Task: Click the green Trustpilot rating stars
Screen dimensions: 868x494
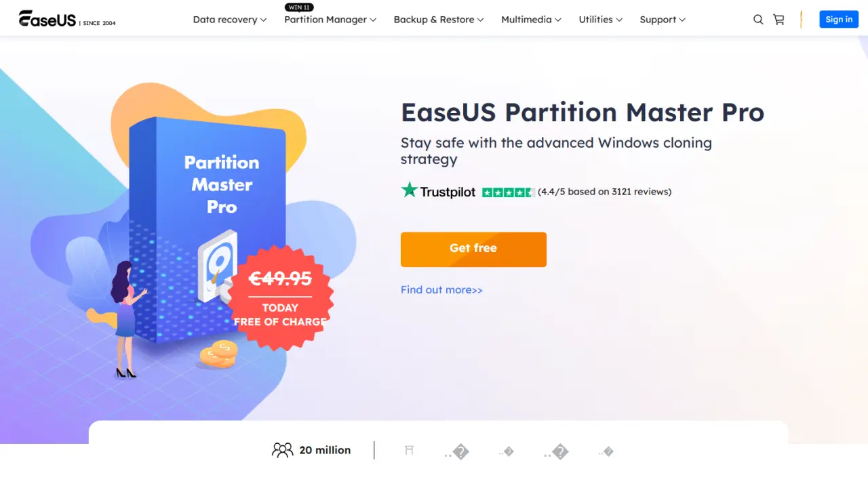Action: tap(508, 192)
